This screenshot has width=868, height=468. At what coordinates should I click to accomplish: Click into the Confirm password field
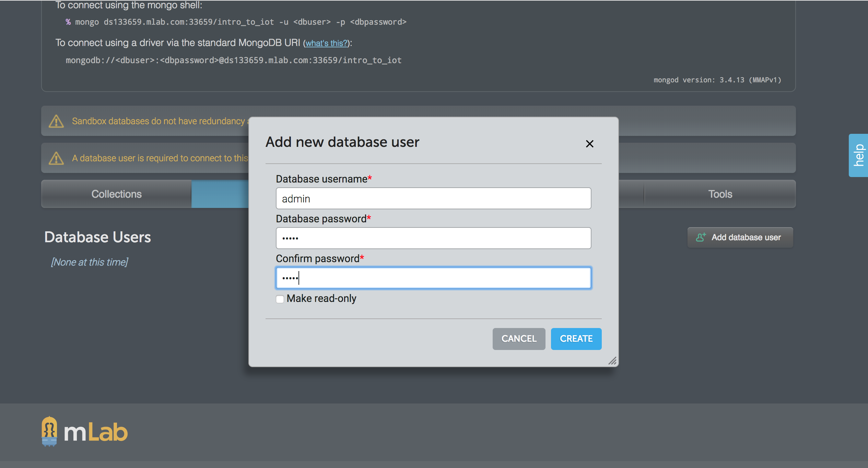(x=433, y=278)
